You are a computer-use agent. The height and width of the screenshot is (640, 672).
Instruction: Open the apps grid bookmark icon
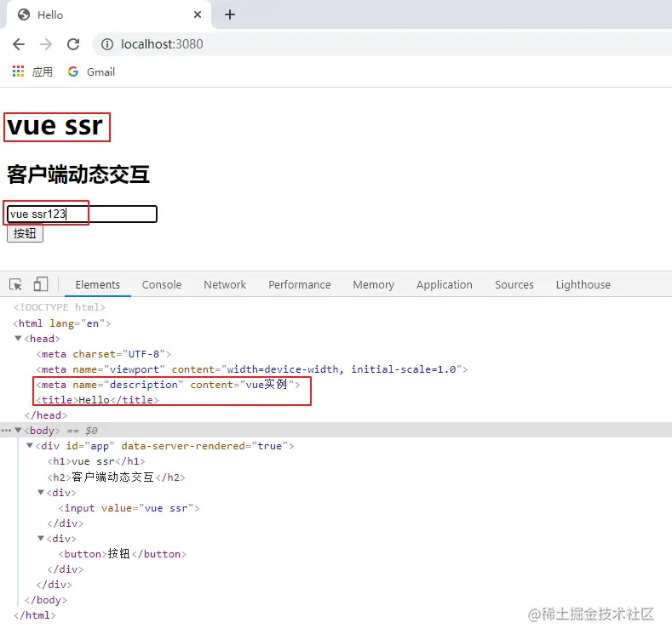click(x=18, y=71)
